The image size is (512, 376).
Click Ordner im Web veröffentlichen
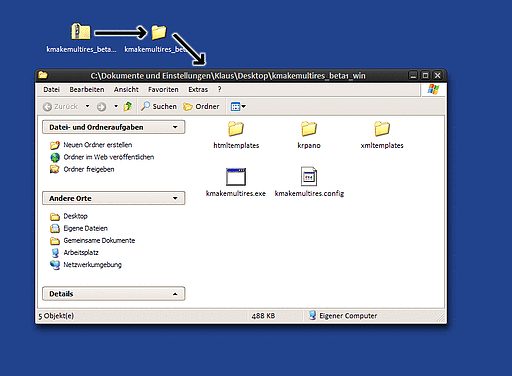(109, 157)
